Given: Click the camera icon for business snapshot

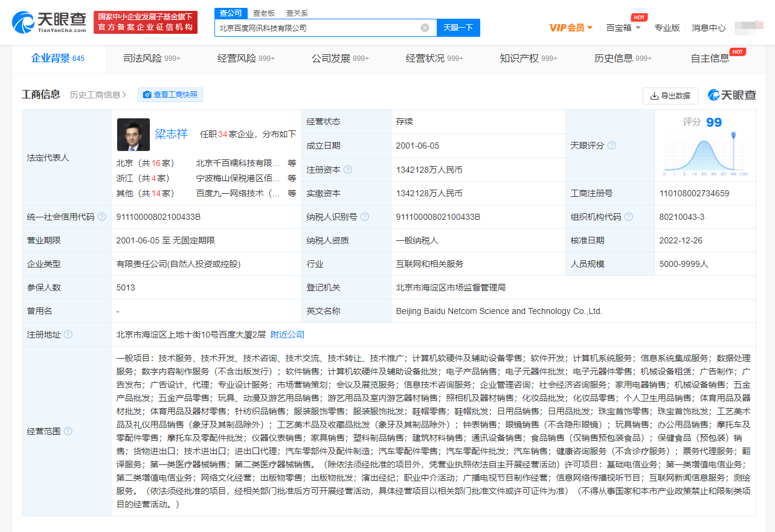Looking at the screenshot, I should [147, 95].
